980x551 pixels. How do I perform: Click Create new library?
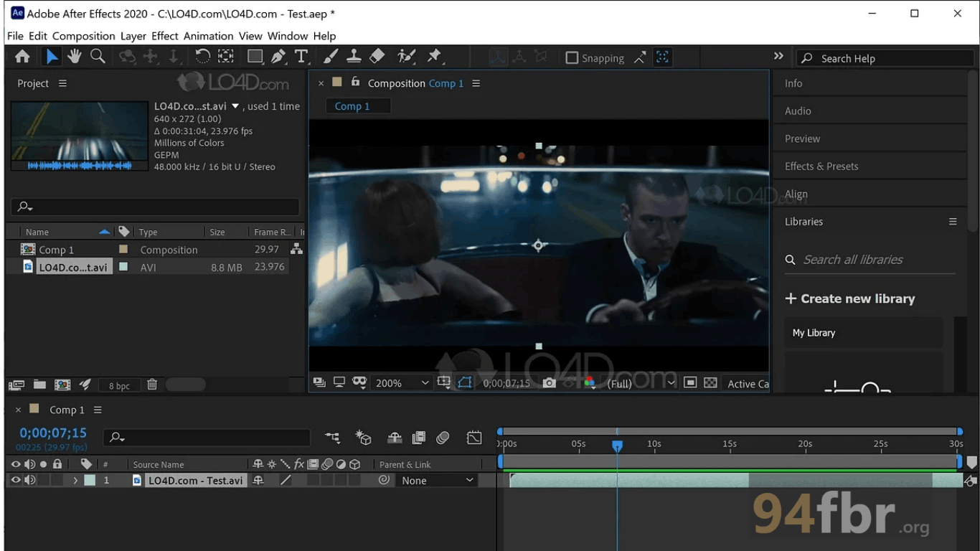850,298
